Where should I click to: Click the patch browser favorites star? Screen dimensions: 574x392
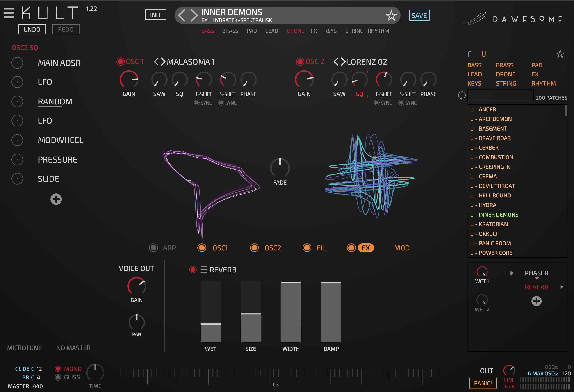click(x=560, y=54)
